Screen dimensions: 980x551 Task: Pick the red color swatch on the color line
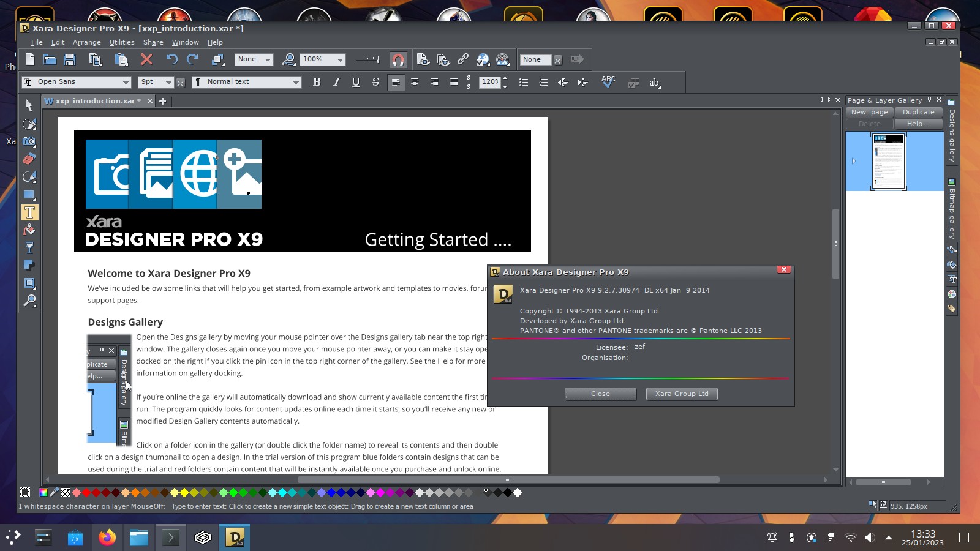click(86, 492)
